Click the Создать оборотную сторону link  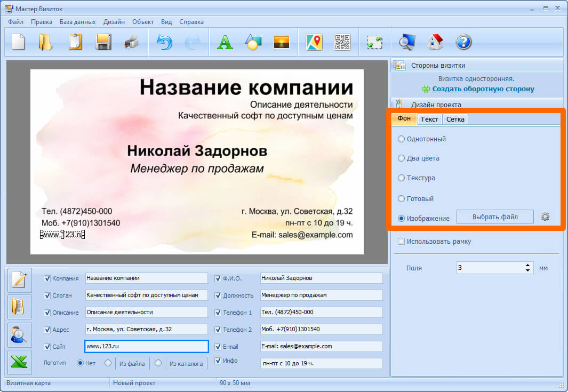click(483, 89)
